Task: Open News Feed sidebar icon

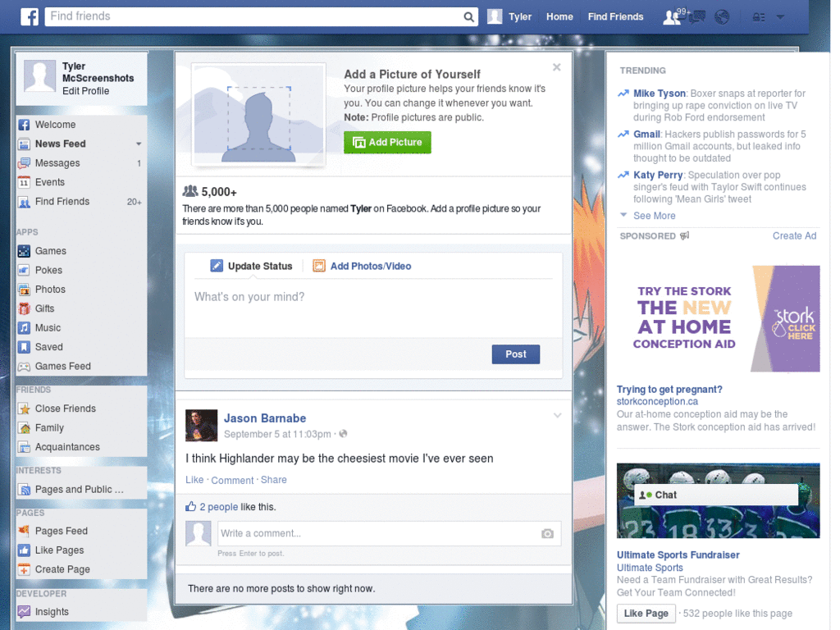Action: [x=24, y=144]
